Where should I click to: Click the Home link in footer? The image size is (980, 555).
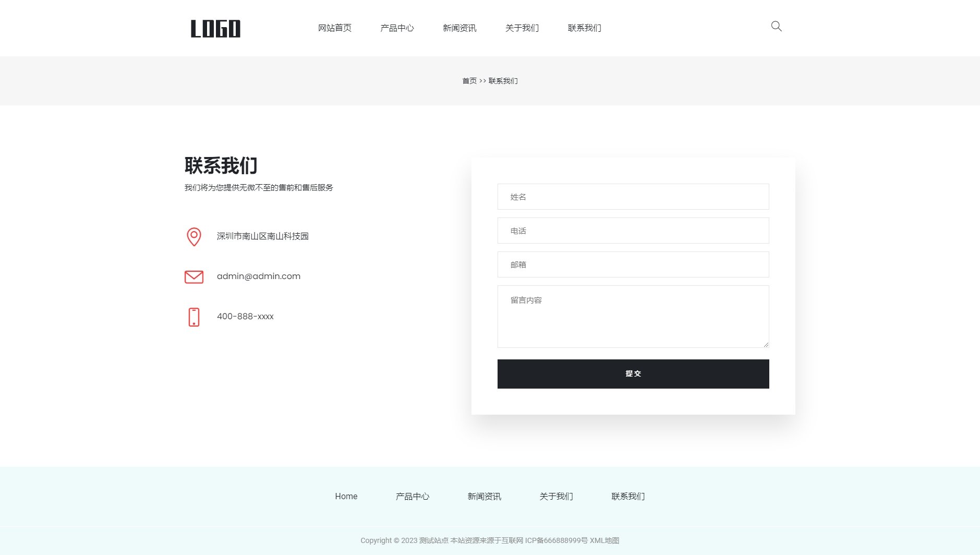point(346,497)
